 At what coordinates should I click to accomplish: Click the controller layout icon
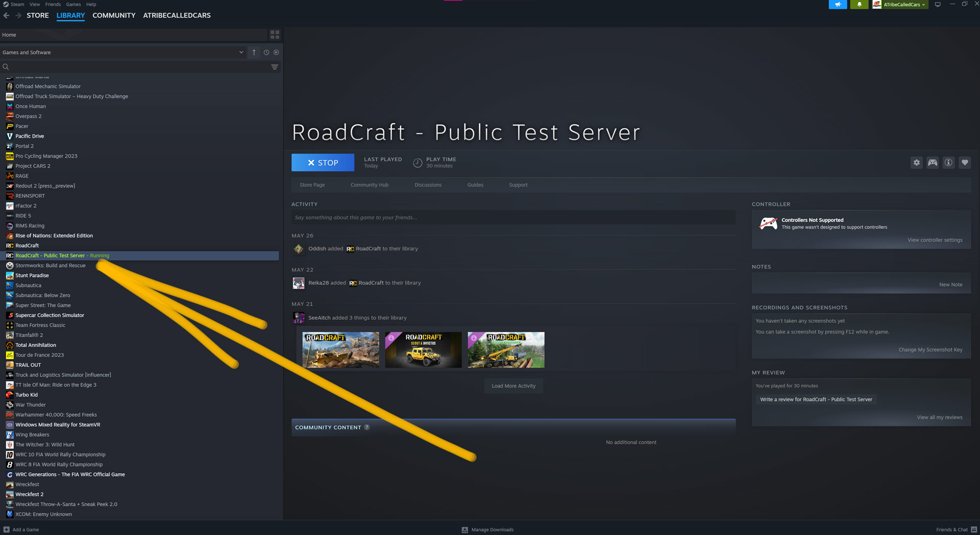[933, 163]
